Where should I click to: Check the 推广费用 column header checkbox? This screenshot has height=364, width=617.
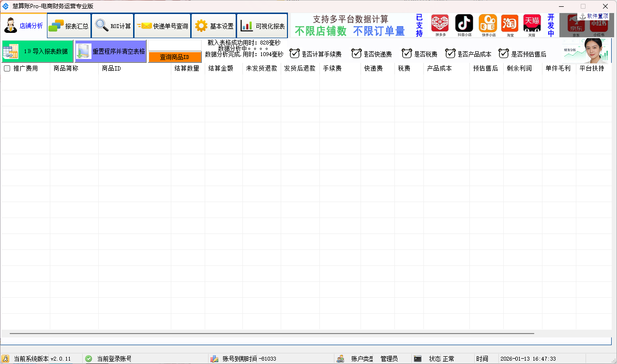point(7,69)
